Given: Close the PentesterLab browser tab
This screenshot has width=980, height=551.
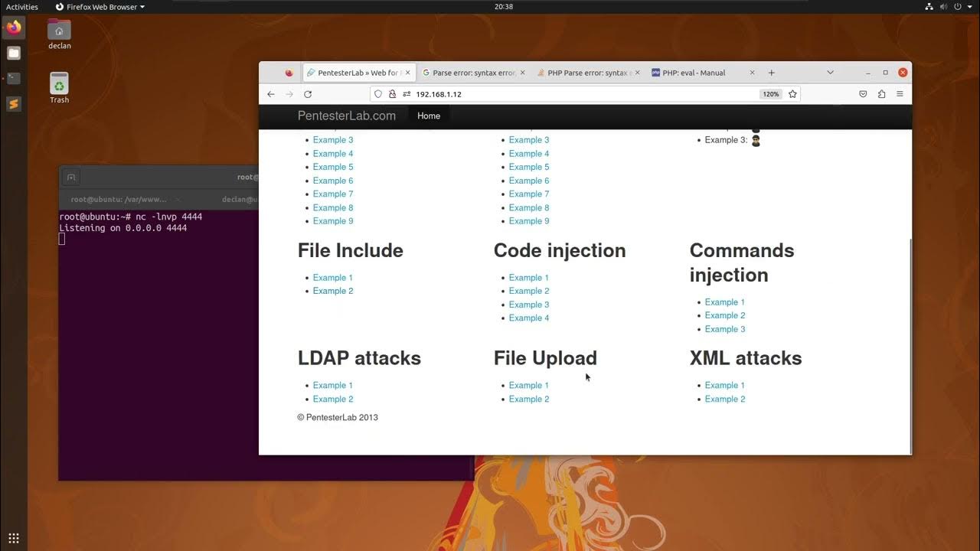Looking at the screenshot, I should [407, 73].
